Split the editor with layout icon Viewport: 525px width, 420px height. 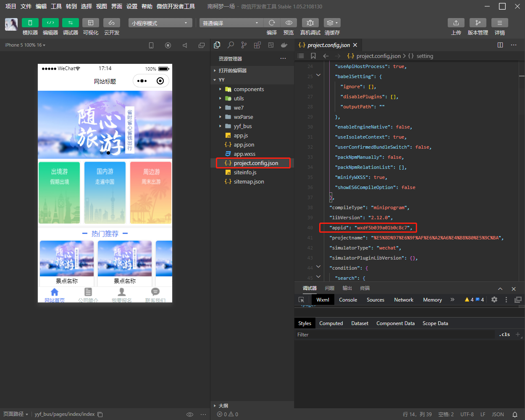[x=500, y=45]
